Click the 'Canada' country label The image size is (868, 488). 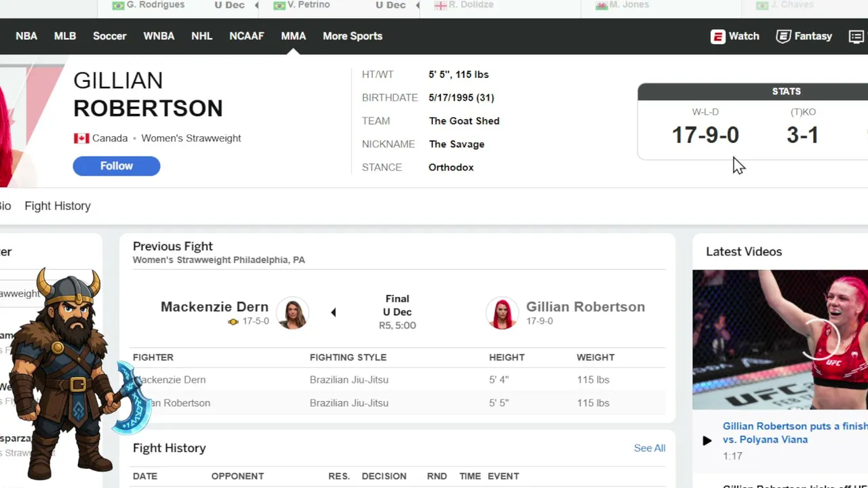(110, 138)
